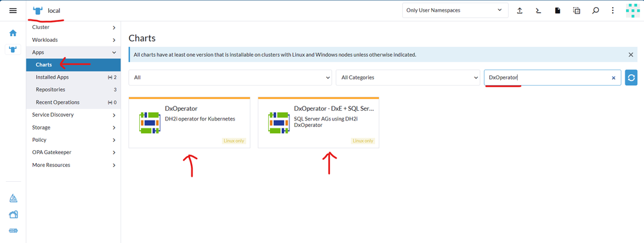Expand the More Resources section
Image resolution: width=644 pixels, height=243 pixels.
pyautogui.click(x=73, y=165)
